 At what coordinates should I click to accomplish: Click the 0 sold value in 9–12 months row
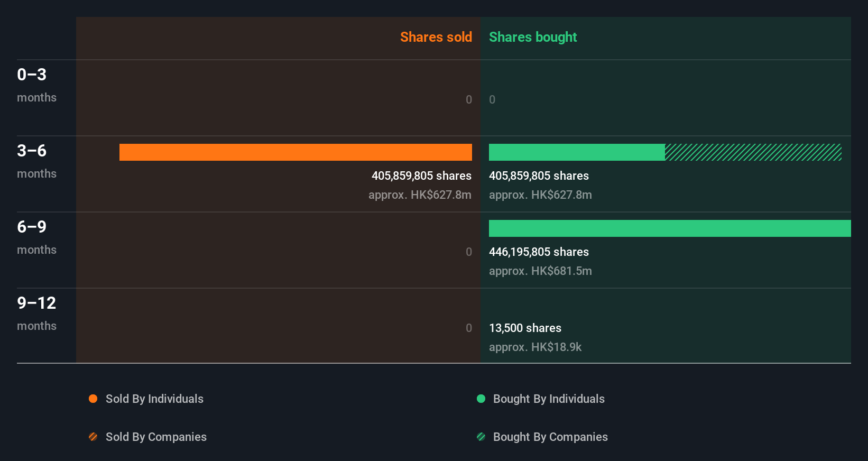coord(469,328)
